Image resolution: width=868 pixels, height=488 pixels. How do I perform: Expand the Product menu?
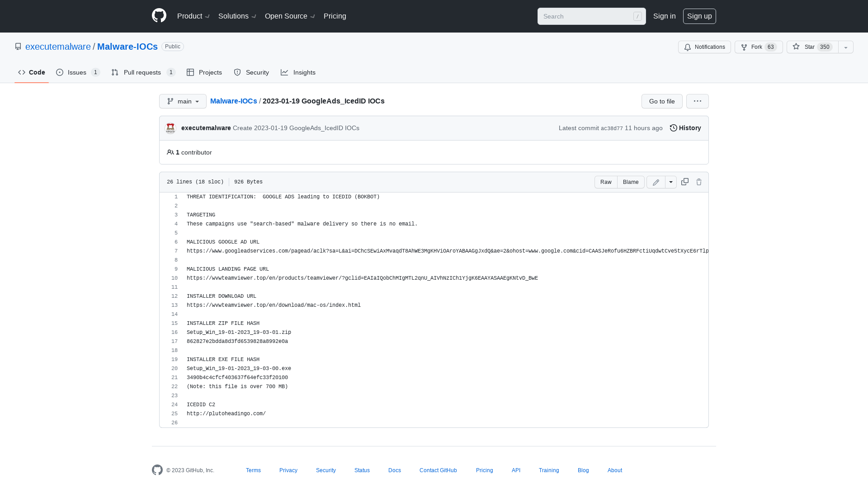[x=193, y=16]
